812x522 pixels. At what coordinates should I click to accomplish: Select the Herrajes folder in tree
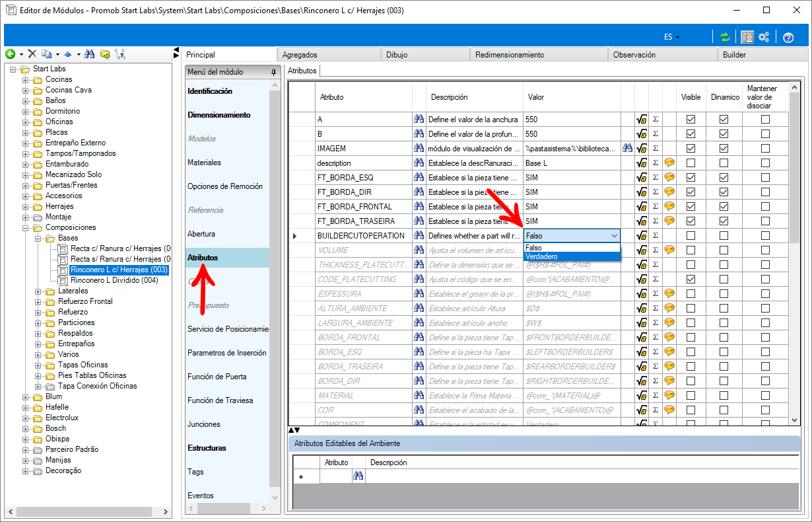tap(59, 206)
